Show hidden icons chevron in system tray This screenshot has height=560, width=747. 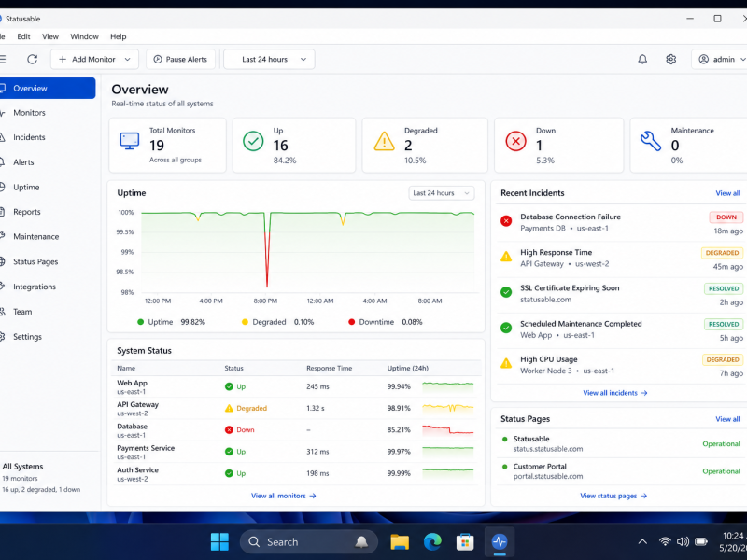click(642, 542)
